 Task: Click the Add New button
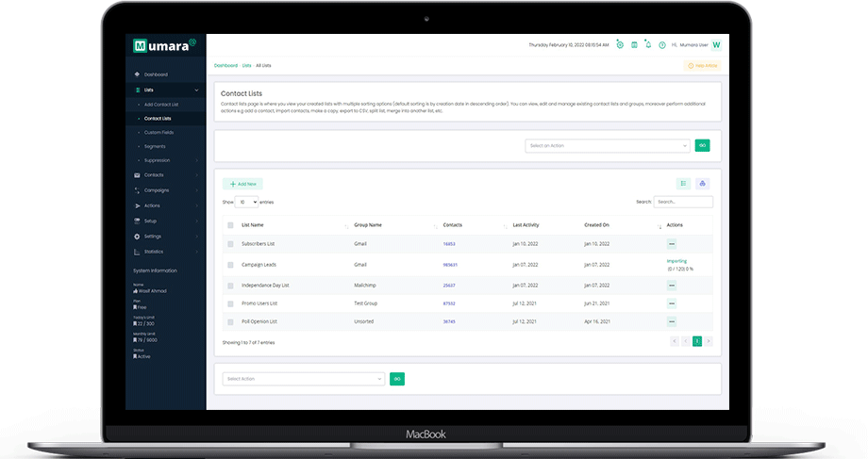(x=242, y=184)
